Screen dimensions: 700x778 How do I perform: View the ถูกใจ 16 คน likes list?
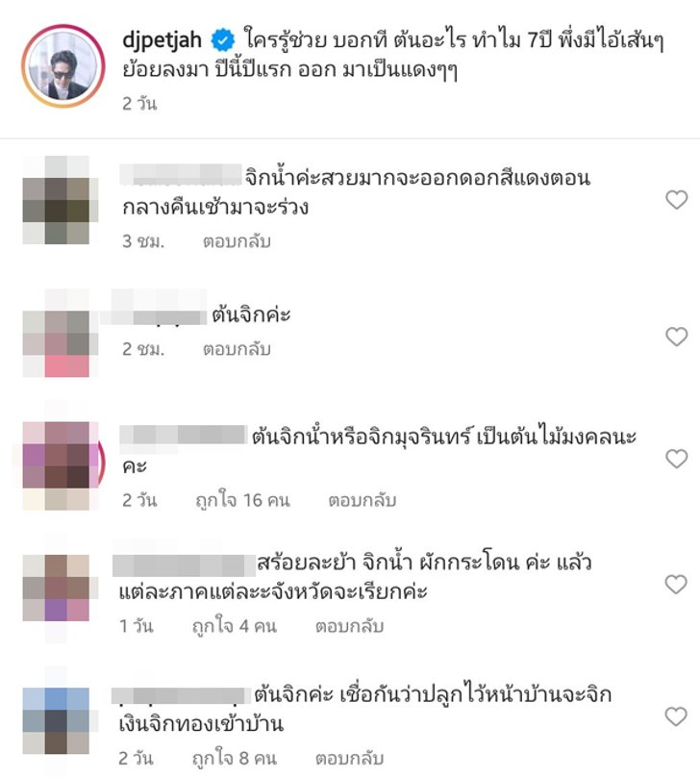[242, 500]
